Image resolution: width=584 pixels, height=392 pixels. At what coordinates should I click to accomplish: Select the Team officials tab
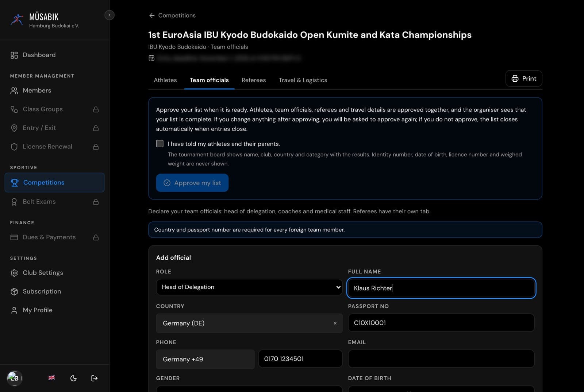click(x=209, y=80)
